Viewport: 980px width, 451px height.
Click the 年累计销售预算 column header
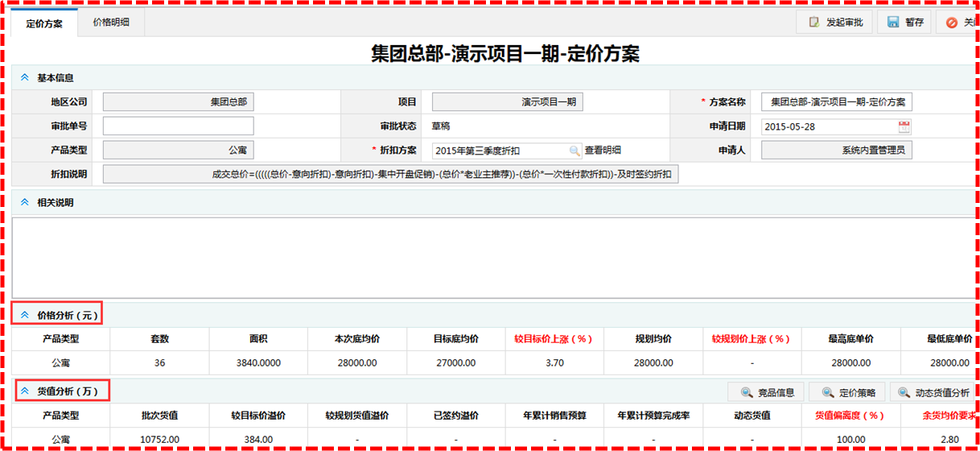pyautogui.click(x=554, y=416)
